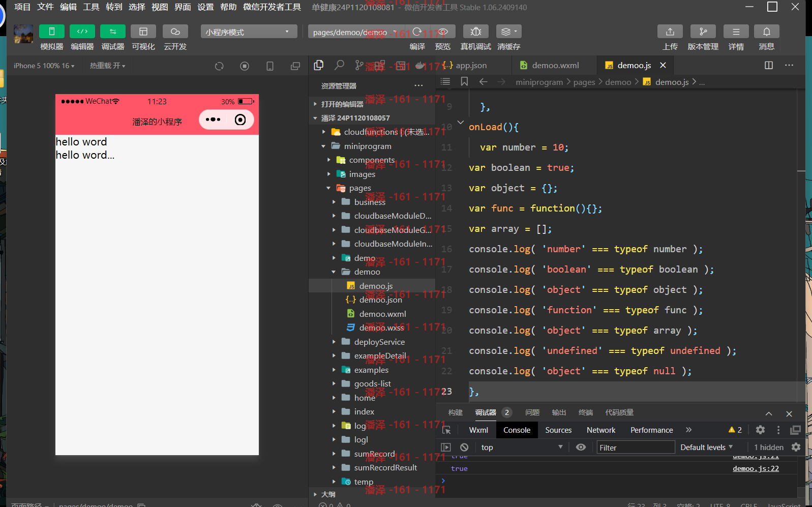The image size is (812, 507).
Task: Open the resource manager more options
Action: (418, 85)
